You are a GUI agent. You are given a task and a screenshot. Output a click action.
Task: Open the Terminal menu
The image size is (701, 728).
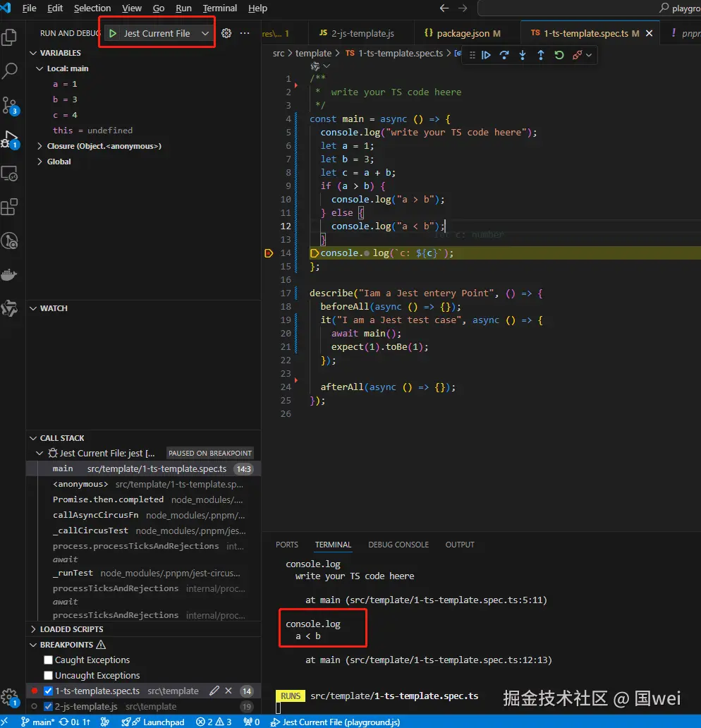tap(219, 8)
